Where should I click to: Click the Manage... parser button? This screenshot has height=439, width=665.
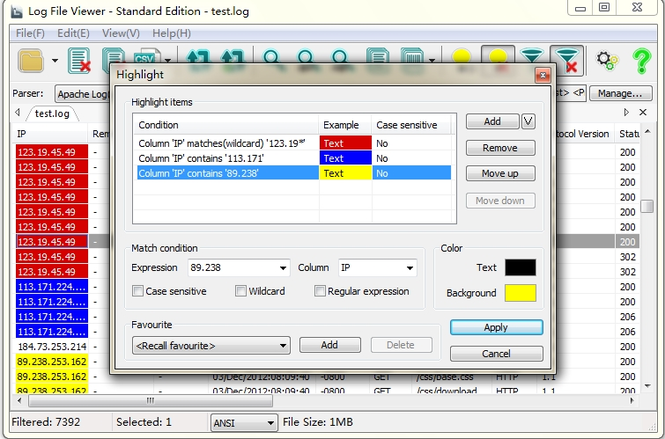620,93
